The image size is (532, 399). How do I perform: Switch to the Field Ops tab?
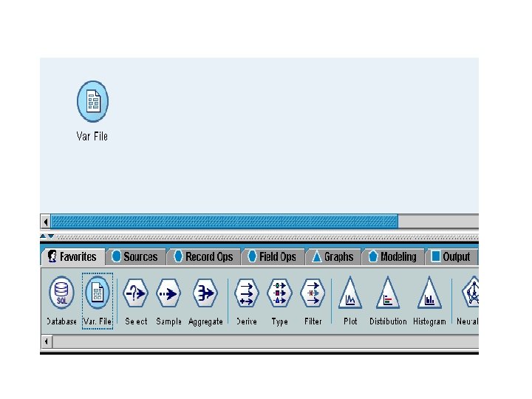point(272,256)
